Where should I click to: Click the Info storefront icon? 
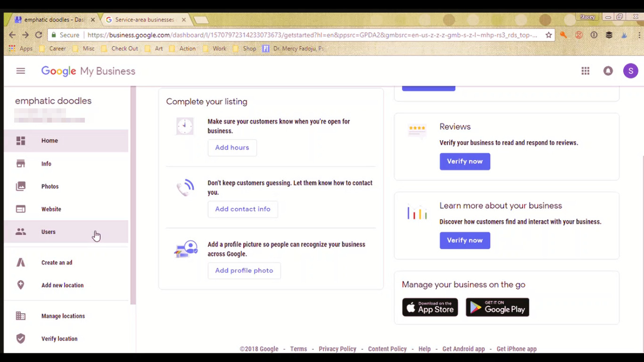click(x=21, y=164)
